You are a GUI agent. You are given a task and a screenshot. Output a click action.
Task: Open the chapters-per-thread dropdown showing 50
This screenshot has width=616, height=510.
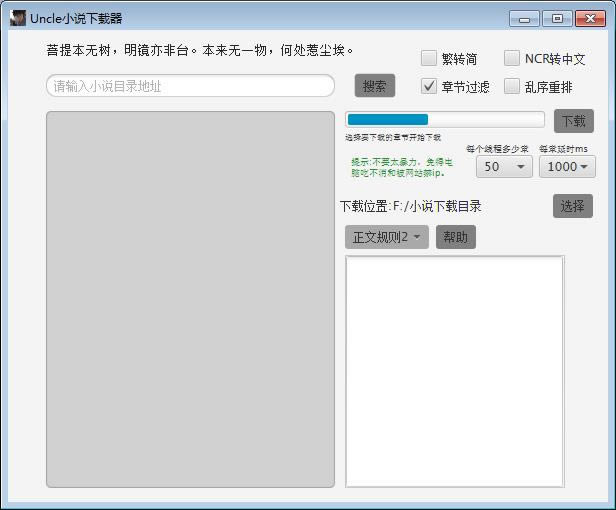pyautogui.click(x=504, y=167)
